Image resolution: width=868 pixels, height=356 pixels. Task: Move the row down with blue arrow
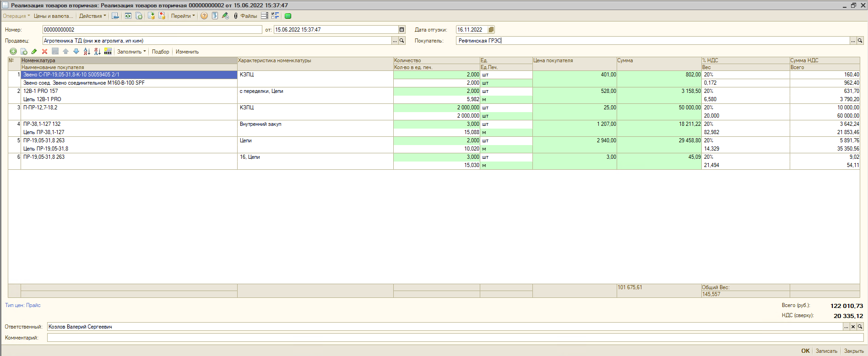click(x=76, y=52)
